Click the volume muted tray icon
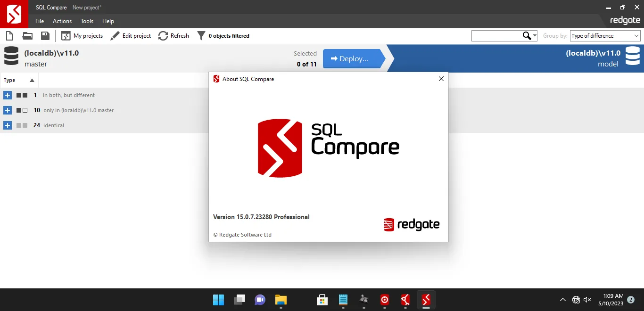This screenshot has width=644, height=311. pyautogui.click(x=587, y=300)
